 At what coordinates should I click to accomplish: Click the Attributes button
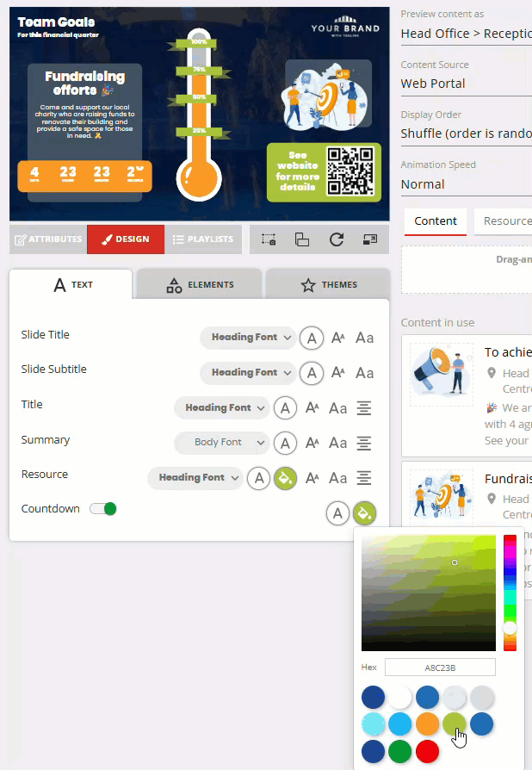pyautogui.click(x=48, y=239)
